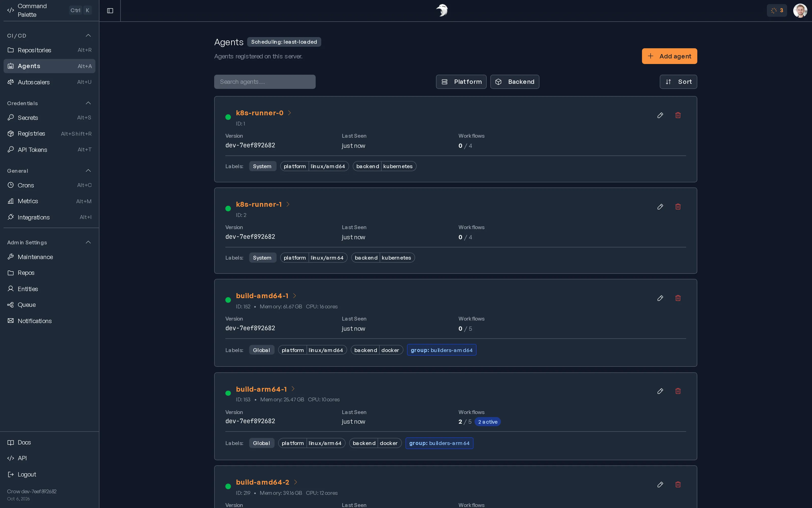Click the Maintenance wrench icon
The width and height of the screenshot is (812, 508).
(11, 257)
